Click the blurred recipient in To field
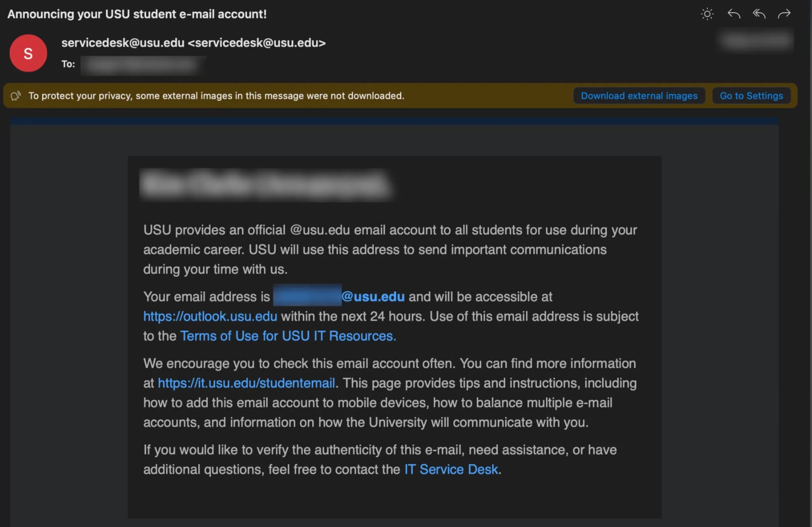 (143, 65)
